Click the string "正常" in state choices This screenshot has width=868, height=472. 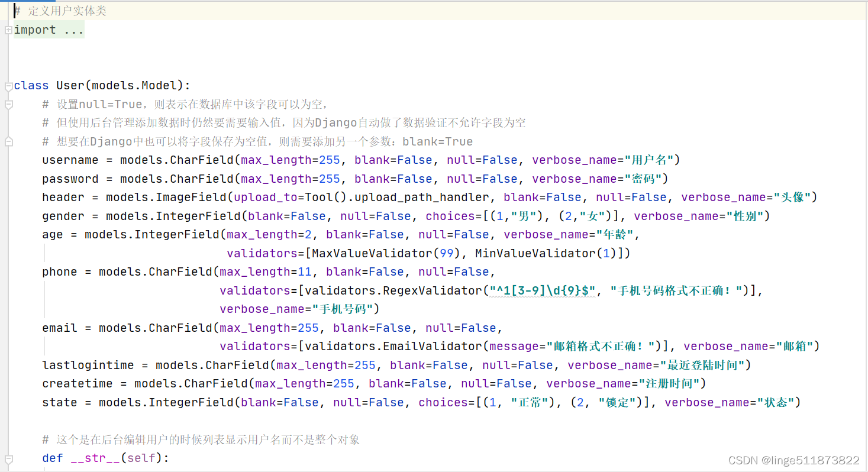click(x=530, y=402)
